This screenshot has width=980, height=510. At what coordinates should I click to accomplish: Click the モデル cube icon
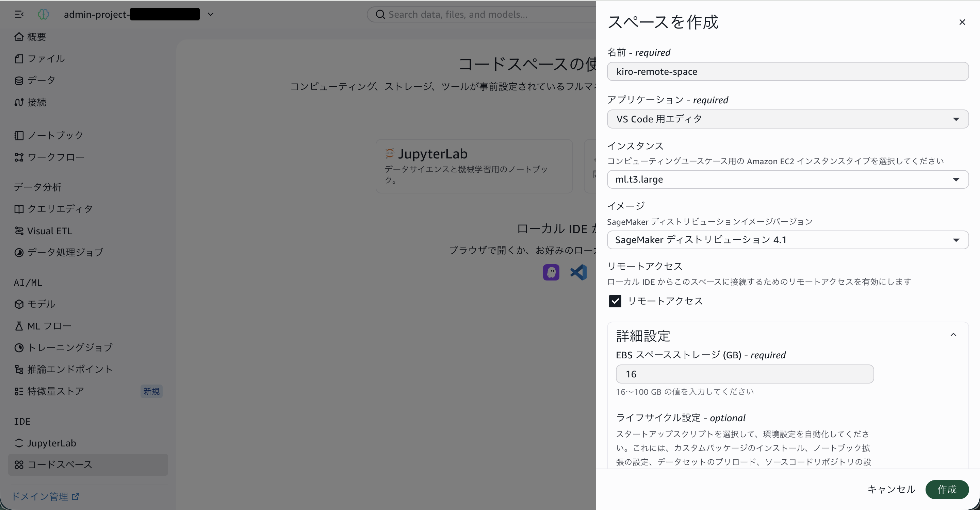pos(19,304)
